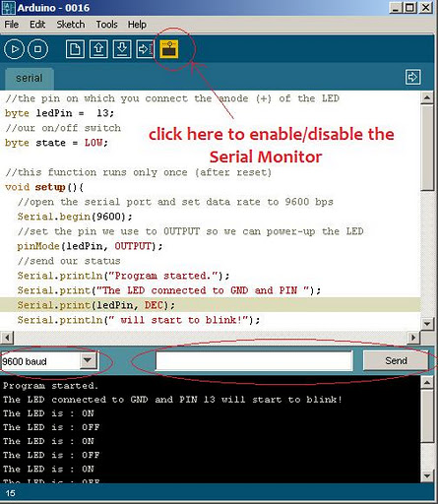Image resolution: width=438 pixels, height=504 pixels.
Task: Click the '//our on/off switch' comment
Action: [63, 128]
